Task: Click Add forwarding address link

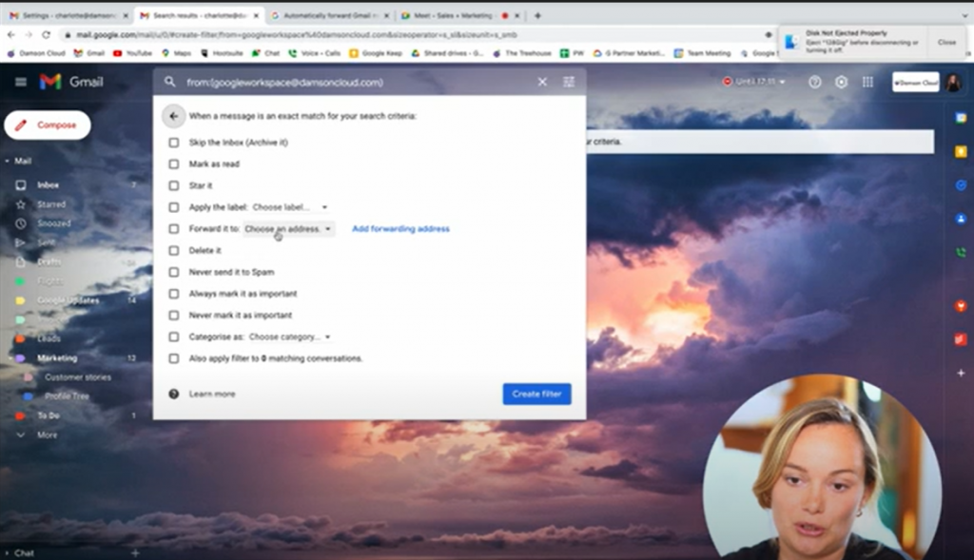Action: point(400,228)
